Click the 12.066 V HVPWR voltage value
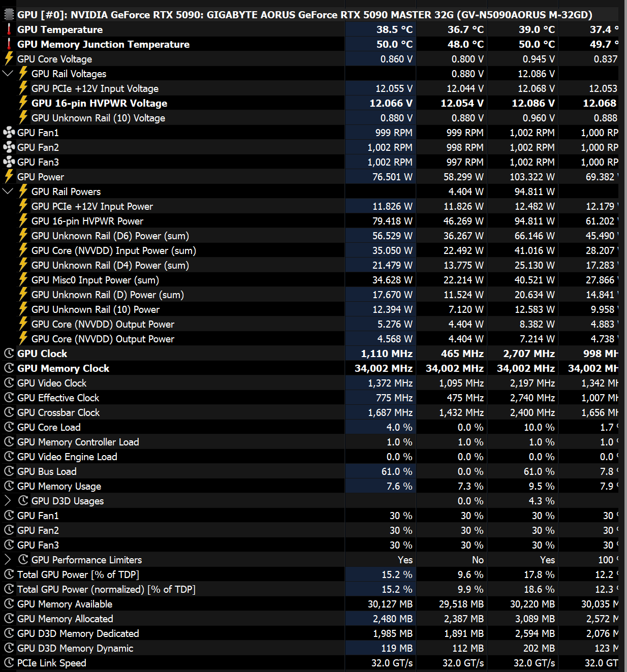627x672 pixels. (391, 103)
